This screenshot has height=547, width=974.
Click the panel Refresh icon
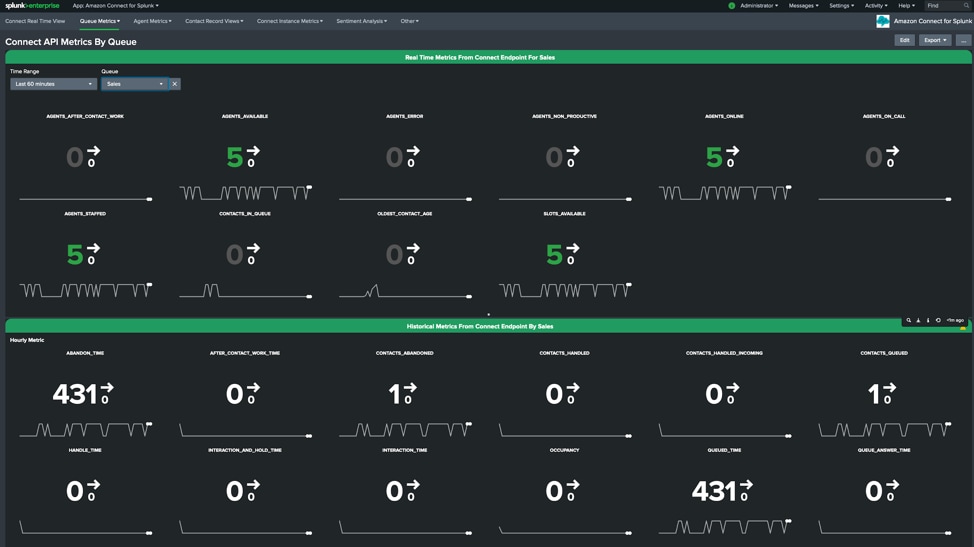pyautogui.click(x=938, y=320)
